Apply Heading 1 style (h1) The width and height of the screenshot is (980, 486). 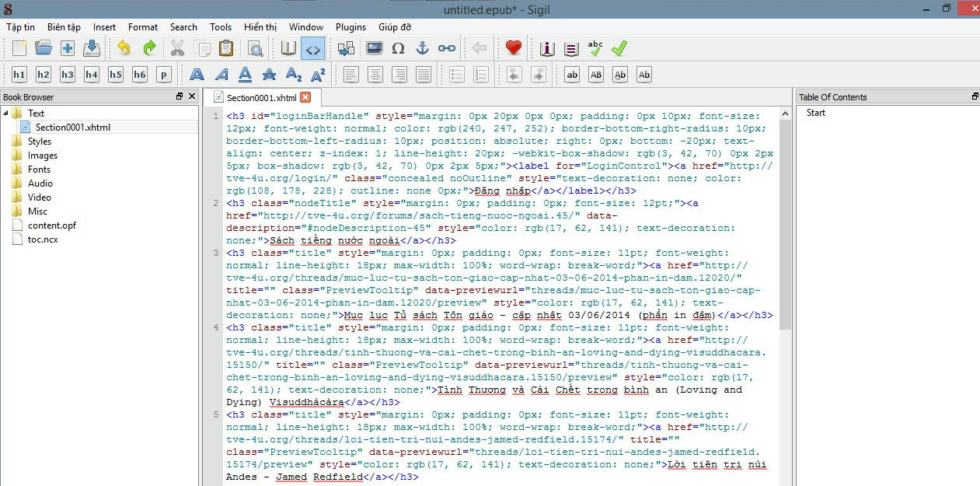pyautogui.click(x=19, y=75)
